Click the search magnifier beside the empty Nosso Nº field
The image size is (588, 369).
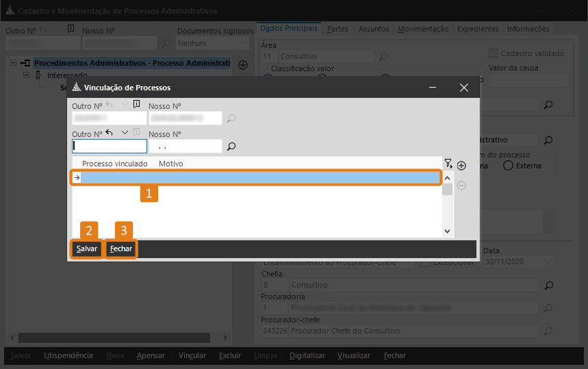tap(231, 146)
